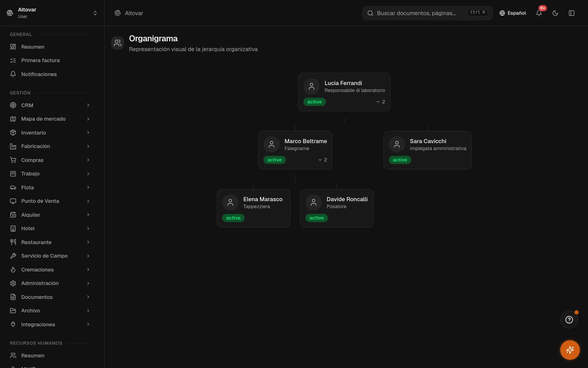Click the Flota car icon
This screenshot has width=588, height=368.
[13, 187]
